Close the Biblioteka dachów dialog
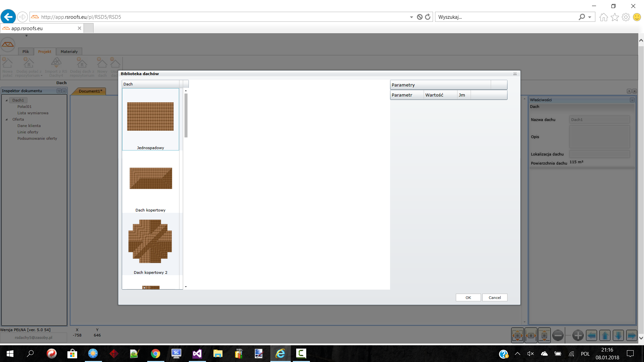Screen dimensions: 644x362 point(515,74)
